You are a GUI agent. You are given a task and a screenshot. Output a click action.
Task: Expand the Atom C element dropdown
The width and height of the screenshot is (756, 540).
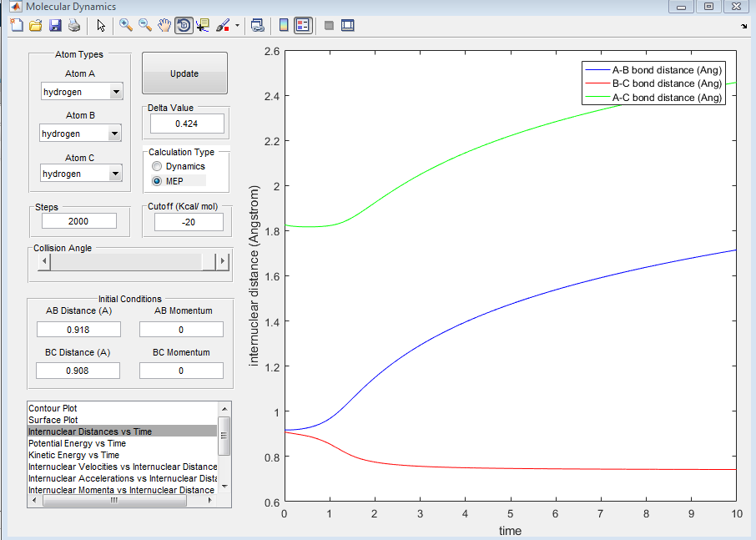pyautogui.click(x=115, y=174)
